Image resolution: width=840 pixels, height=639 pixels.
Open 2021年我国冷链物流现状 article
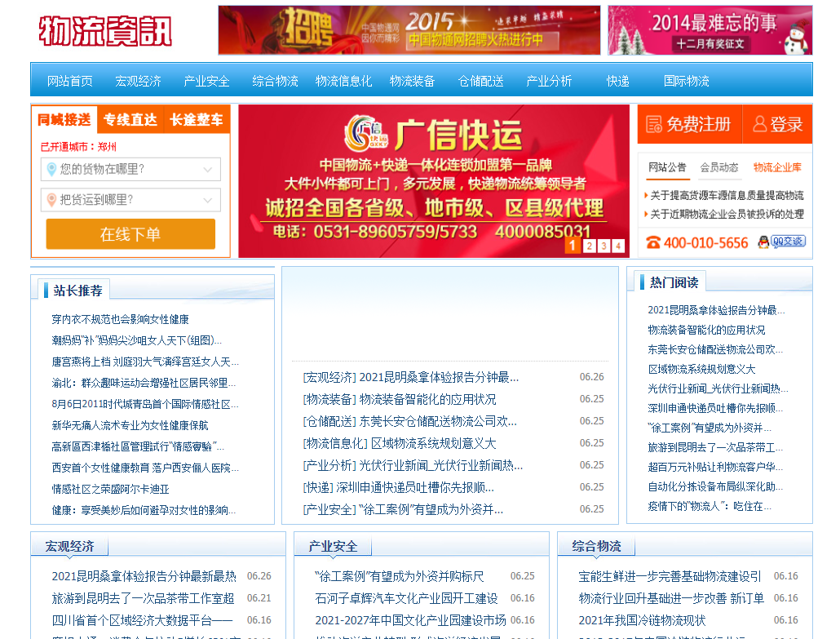pos(642,620)
